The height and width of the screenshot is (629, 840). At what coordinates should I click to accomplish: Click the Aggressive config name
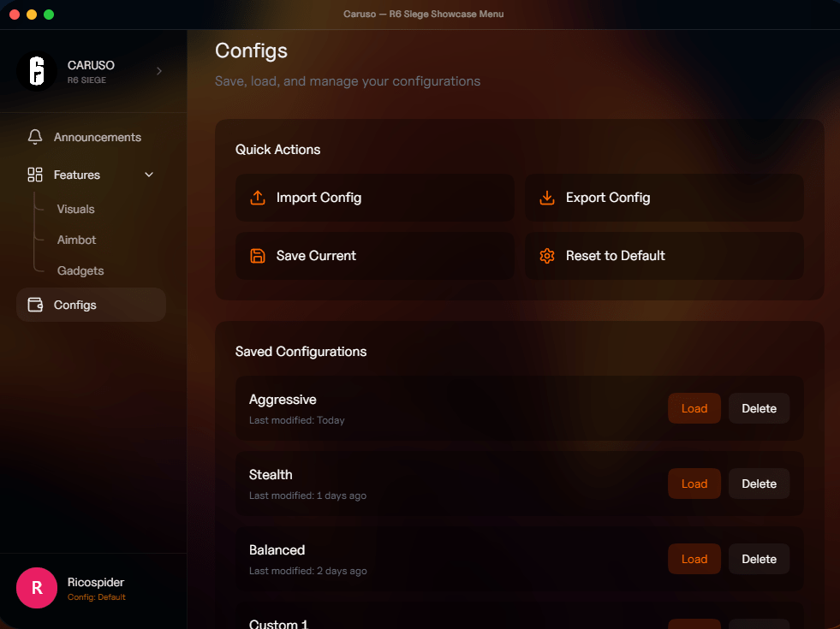click(283, 400)
